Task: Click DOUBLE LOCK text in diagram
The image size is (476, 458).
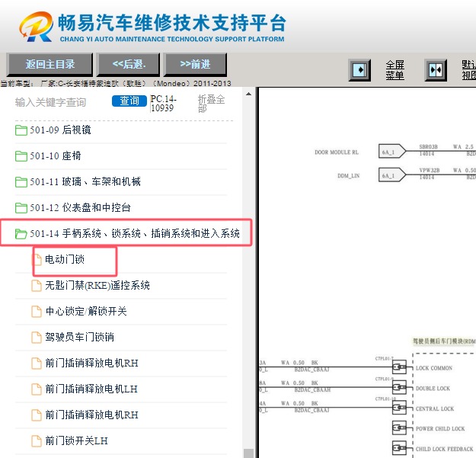Action: pos(433,389)
